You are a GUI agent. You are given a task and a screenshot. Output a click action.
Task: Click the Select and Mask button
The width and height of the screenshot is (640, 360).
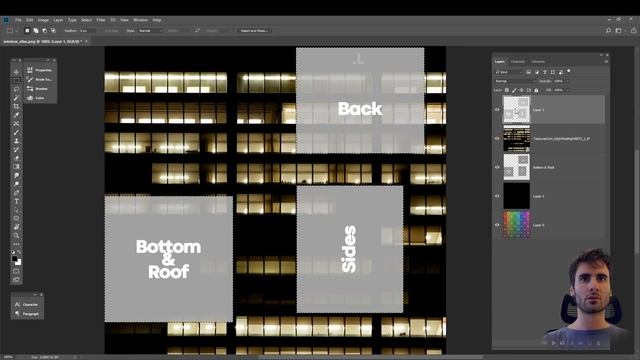click(254, 31)
